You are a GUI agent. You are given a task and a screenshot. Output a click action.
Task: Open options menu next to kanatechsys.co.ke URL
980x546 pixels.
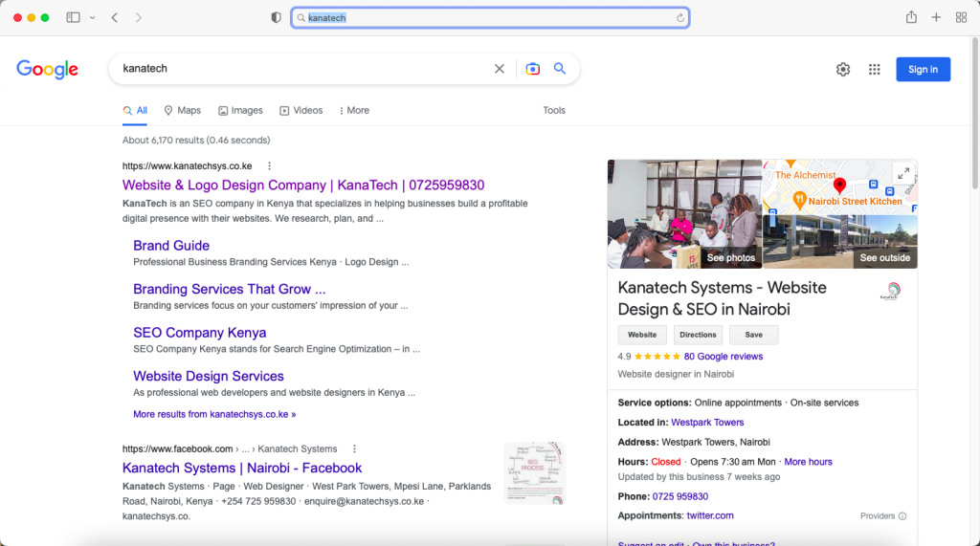click(x=269, y=166)
